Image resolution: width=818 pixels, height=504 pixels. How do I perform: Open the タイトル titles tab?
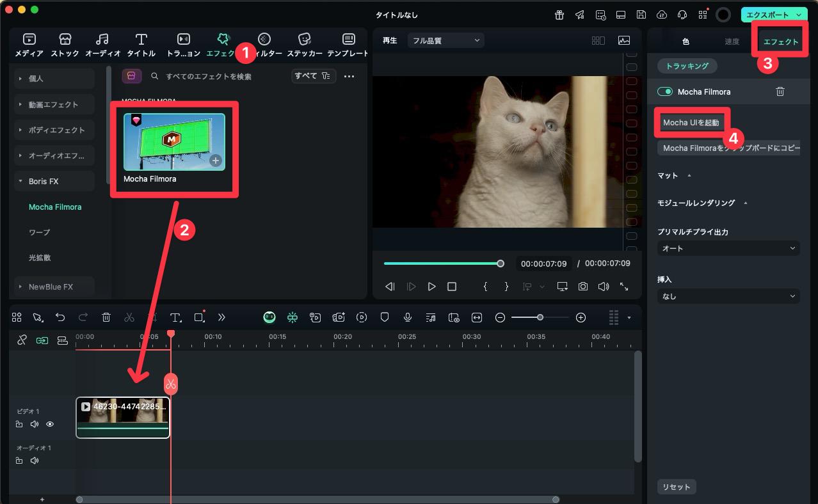[x=141, y=45]
